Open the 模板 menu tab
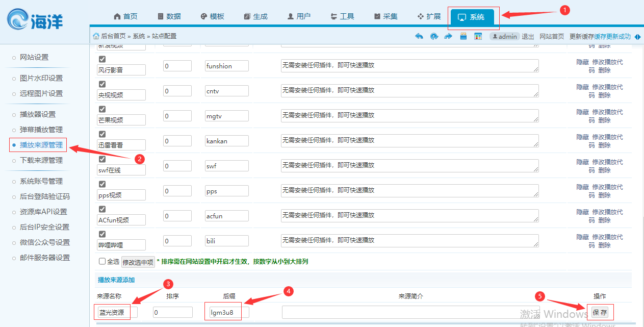The height and width of the screenshot is (327, 644). (212, 16)
